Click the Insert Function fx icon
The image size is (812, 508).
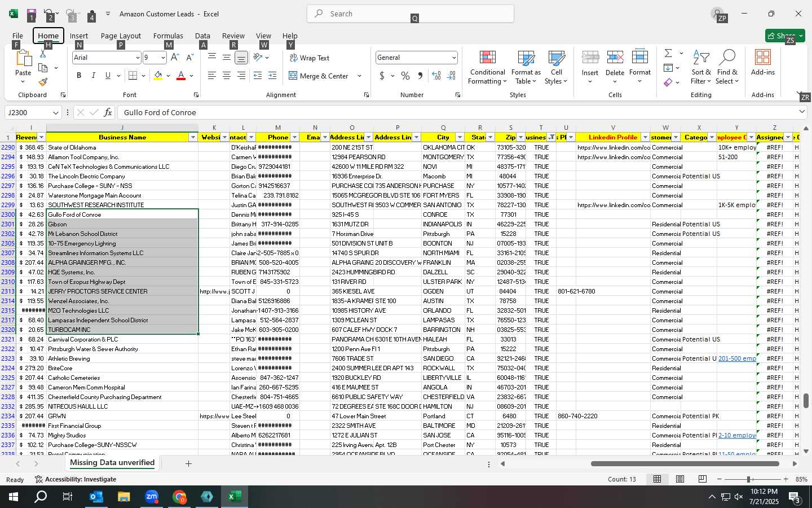click(x=108, y=112)
